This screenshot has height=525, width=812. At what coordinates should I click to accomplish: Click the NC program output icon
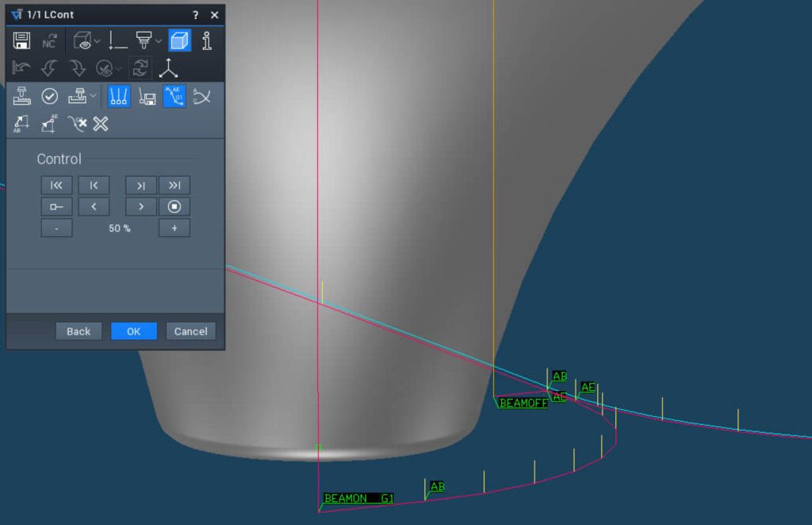[x=49, y=41]
